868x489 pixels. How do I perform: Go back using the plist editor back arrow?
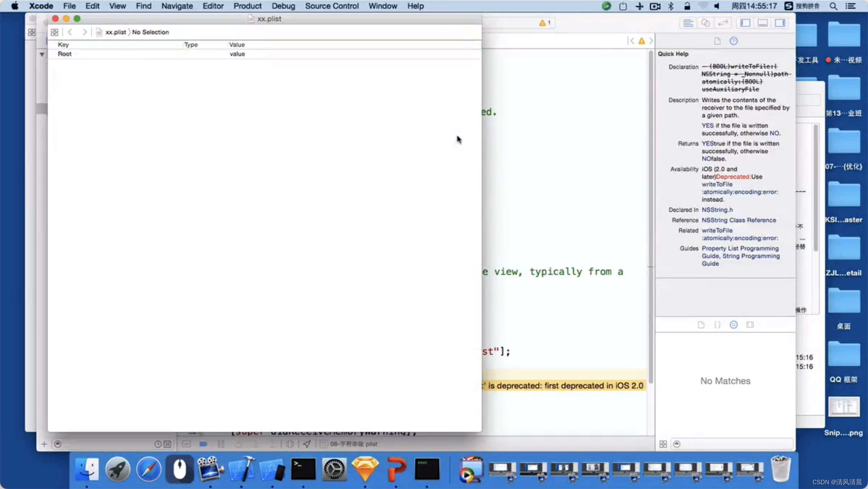(70, 32)
